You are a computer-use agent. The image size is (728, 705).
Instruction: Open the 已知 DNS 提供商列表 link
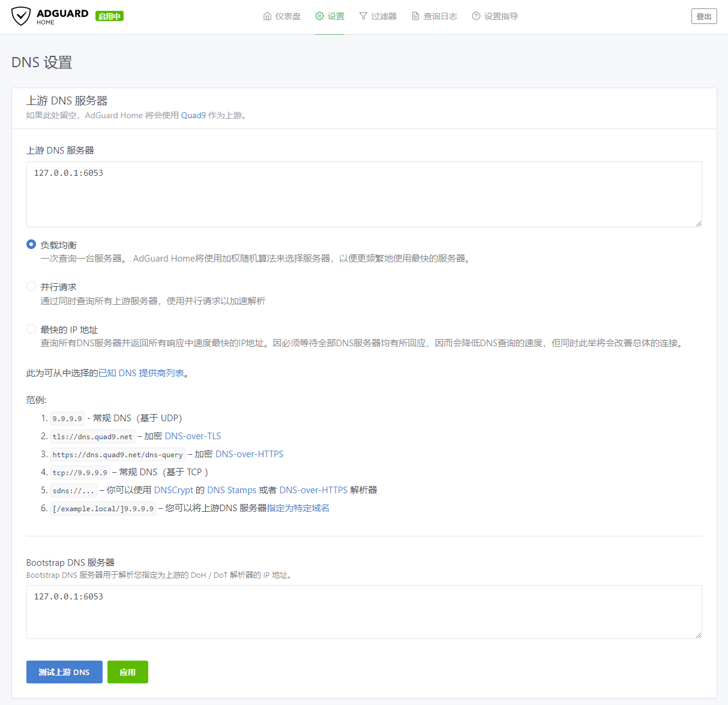point(141,373)
